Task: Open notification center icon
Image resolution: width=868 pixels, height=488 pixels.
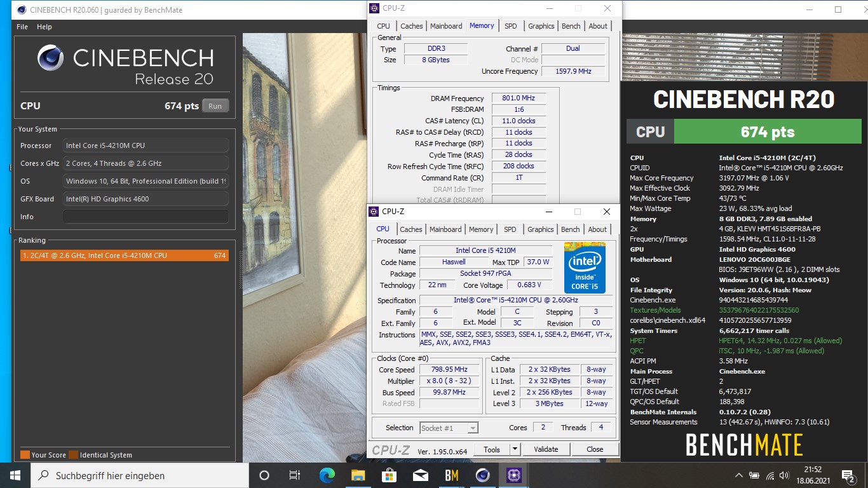Action: [x=848, y=475]
